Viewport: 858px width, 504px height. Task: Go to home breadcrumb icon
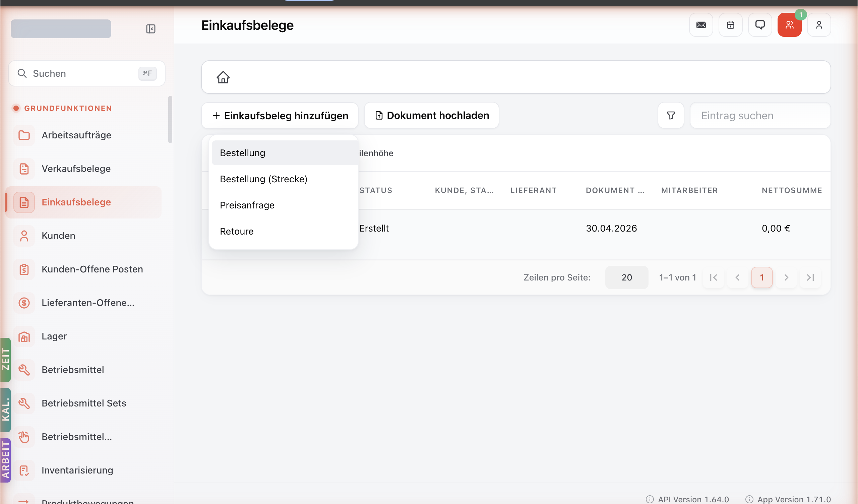click(223, 77)
